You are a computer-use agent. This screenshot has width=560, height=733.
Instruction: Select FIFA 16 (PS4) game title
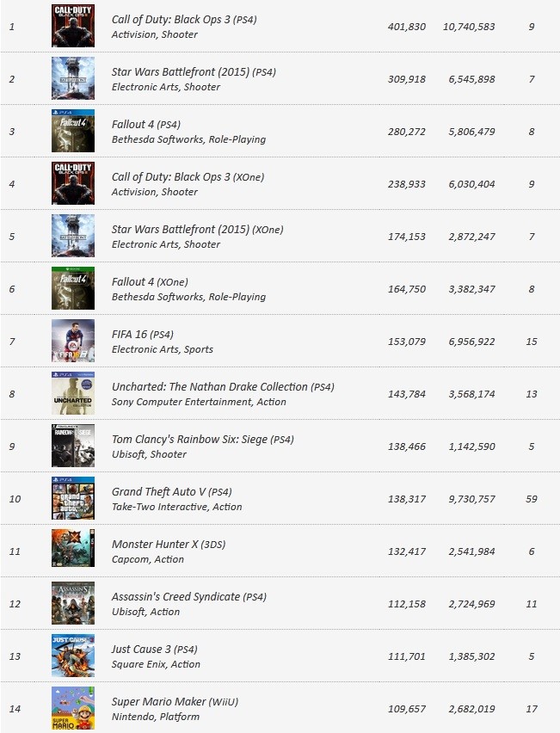tap(143, 335)
